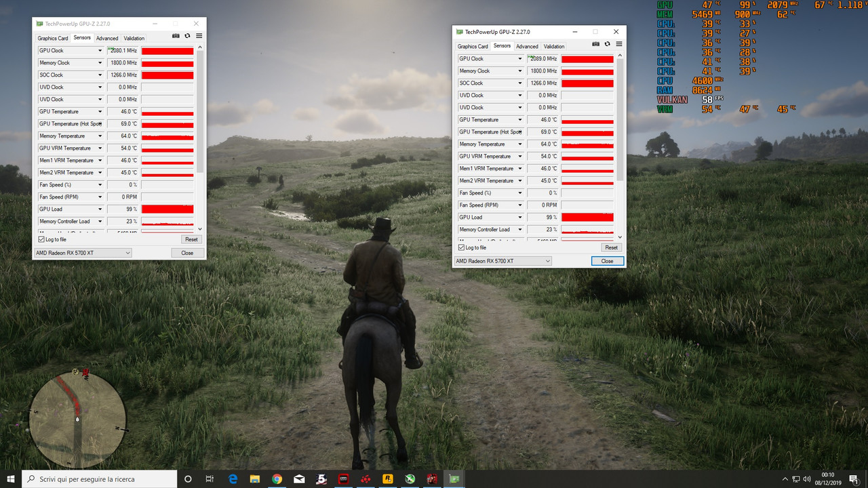
Task: Open notification center icon
Action: 853,479
